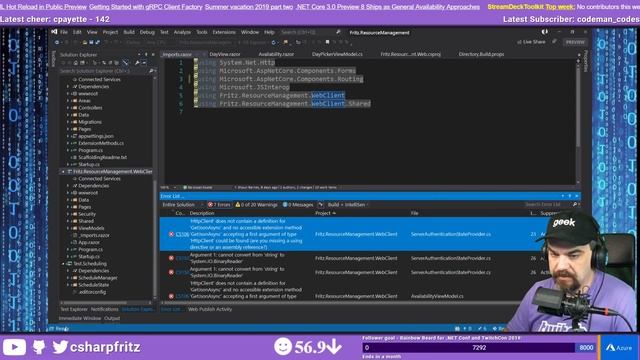The image size is (640, 360).
Task: Switch to the DayView.razor tab
Action: point(225,54)
